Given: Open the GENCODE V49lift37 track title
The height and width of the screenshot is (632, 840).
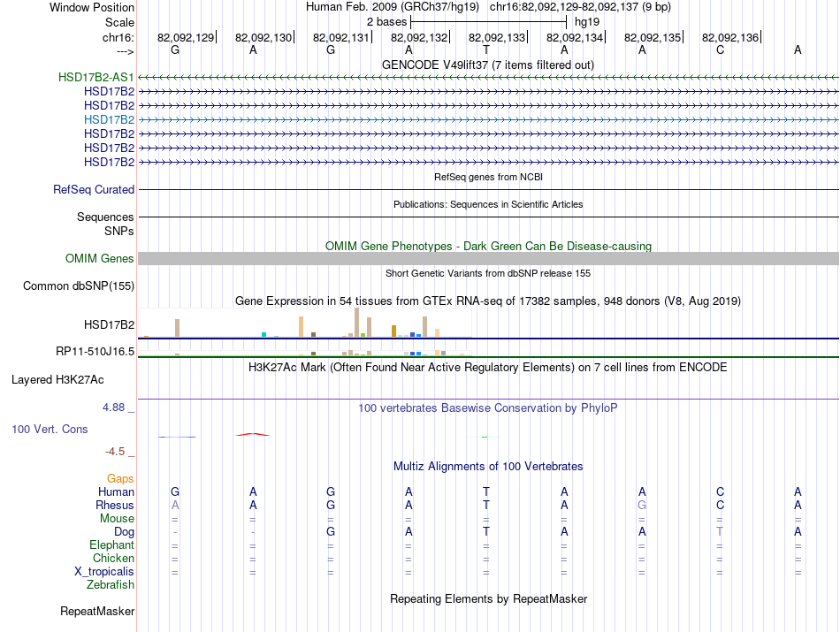Looking at the screenshot, I should point(487,65).
